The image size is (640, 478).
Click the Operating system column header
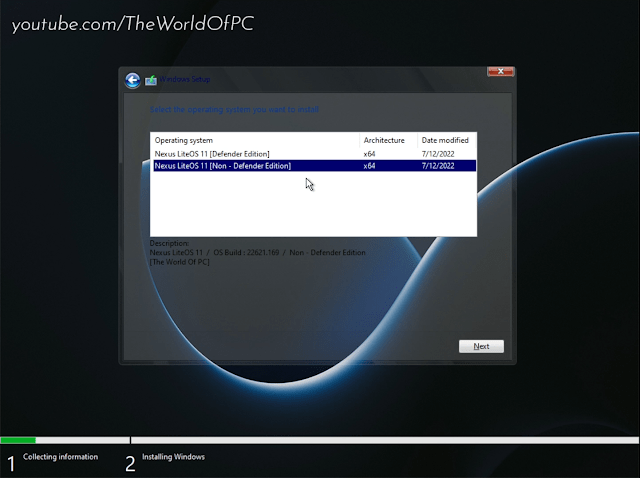click(x=256, y=140)
